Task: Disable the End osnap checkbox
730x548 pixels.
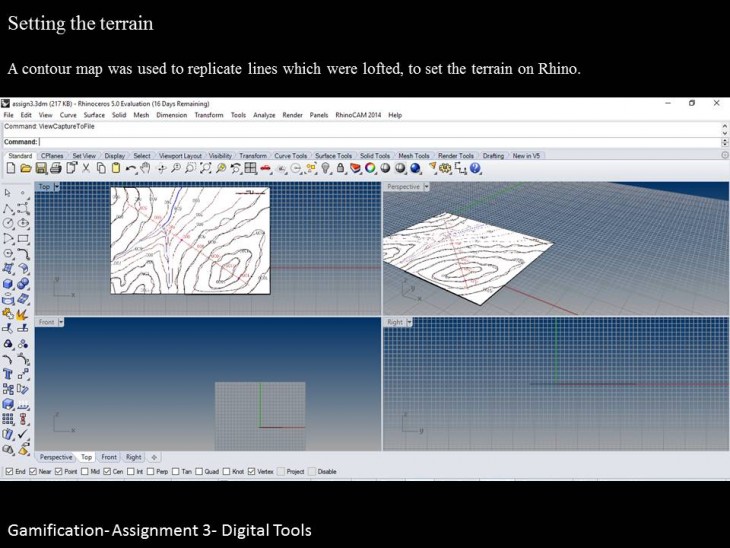Action: click(10, 471)
